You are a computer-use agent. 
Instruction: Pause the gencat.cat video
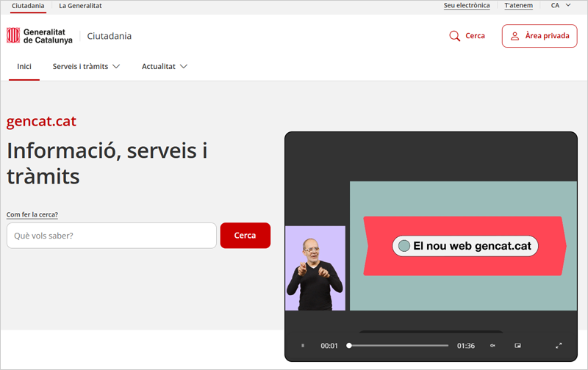303,346
